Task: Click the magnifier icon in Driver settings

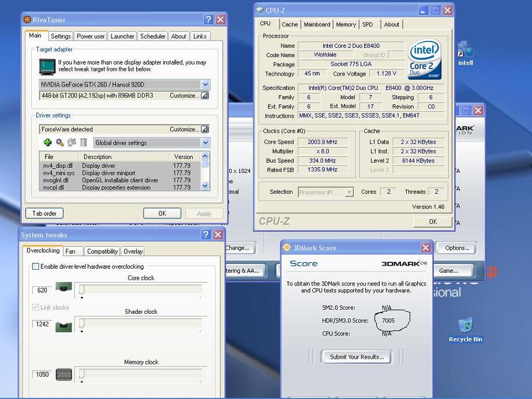Action: point(60,142)
